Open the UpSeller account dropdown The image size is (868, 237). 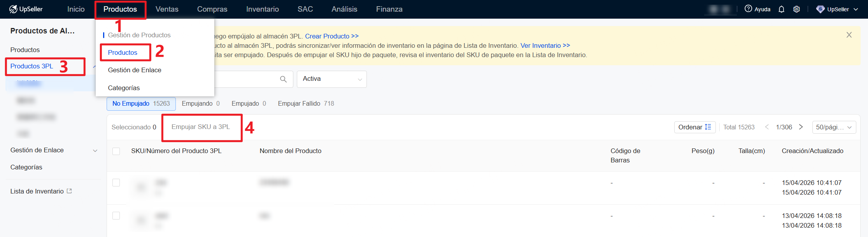[837, 9]
